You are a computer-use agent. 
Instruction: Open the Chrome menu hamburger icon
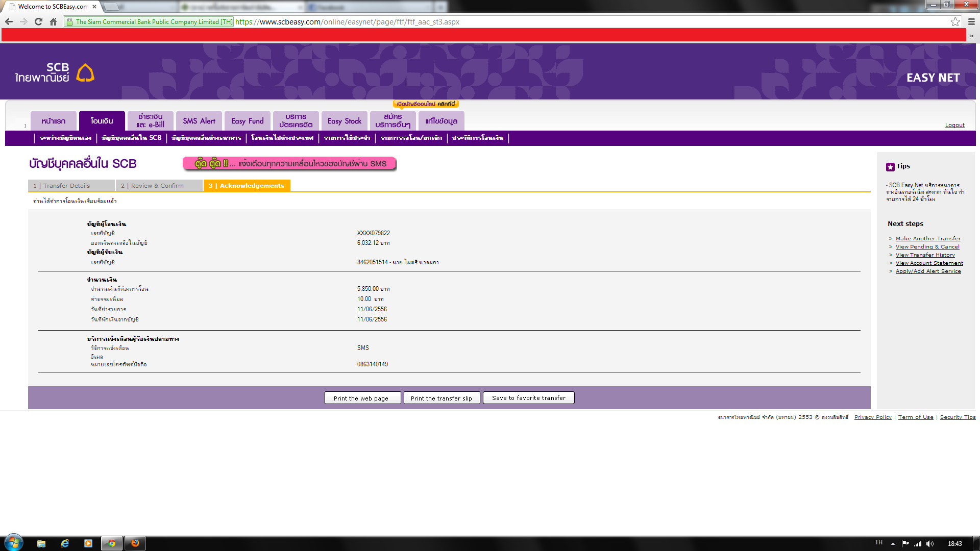tap(971, 21)
